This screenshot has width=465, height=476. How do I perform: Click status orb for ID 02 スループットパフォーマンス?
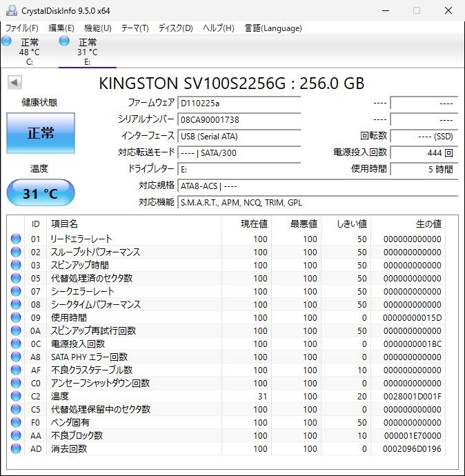16,252
